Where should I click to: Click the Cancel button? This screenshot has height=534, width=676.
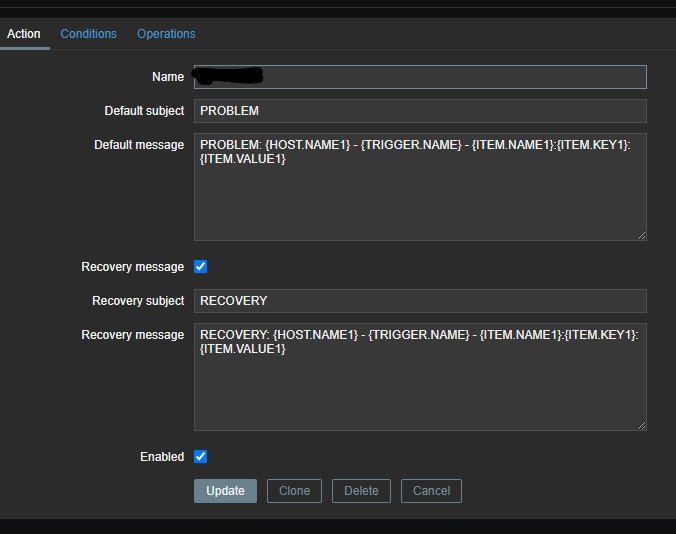pyautogui.click(x=431, y=491)
